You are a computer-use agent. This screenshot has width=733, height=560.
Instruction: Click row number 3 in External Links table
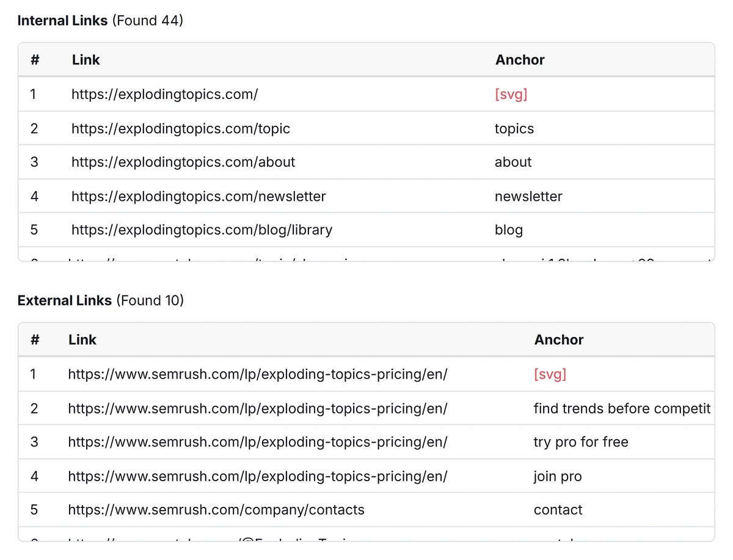pyautogui.click(x=34, y=442)
